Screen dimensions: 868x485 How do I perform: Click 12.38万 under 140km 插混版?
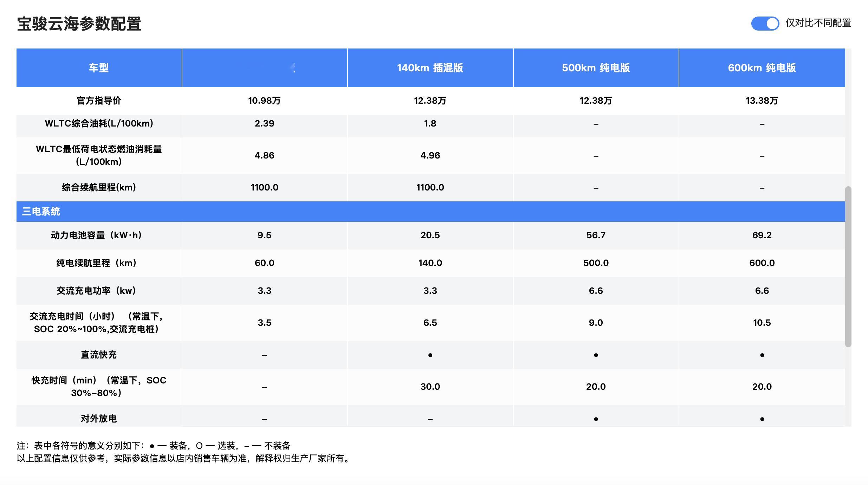click(x=430, y=101)
